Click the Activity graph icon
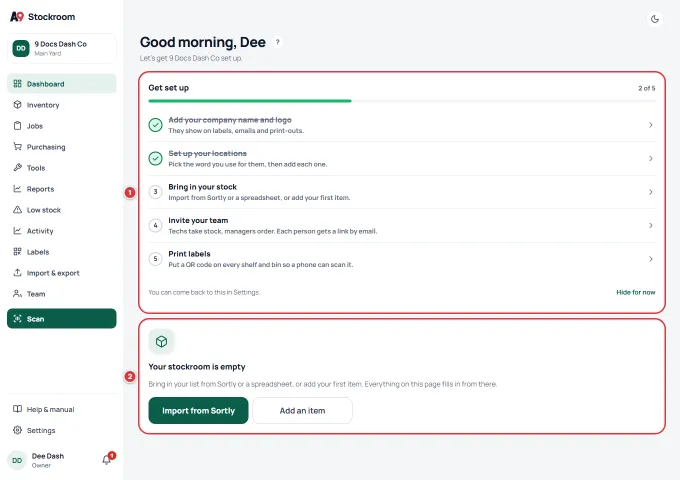This screenshot has height=480, width=680. pyautogui.click(x=17, y=231)
